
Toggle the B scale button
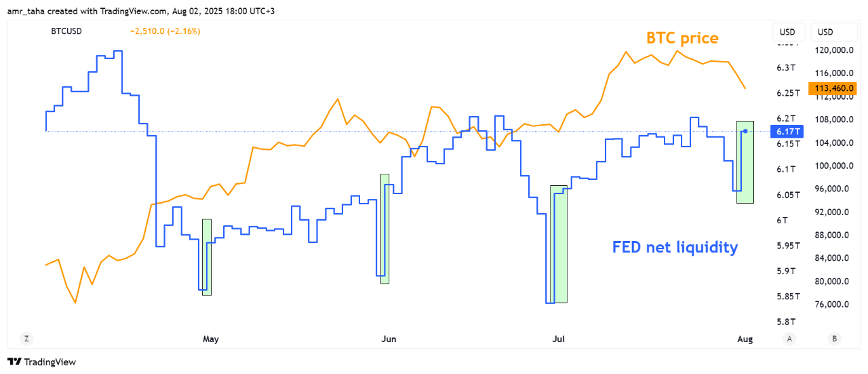click(x=833, y=339)
